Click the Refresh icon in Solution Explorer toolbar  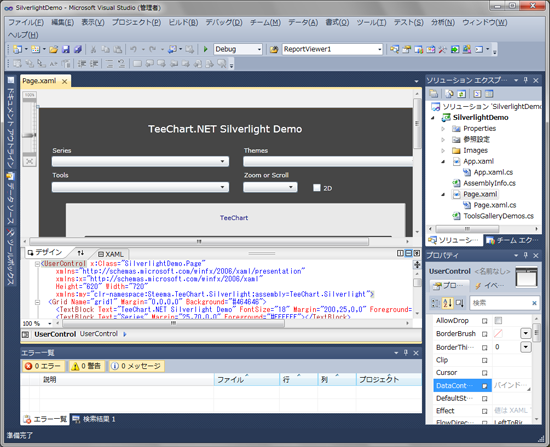click(462, 94)
